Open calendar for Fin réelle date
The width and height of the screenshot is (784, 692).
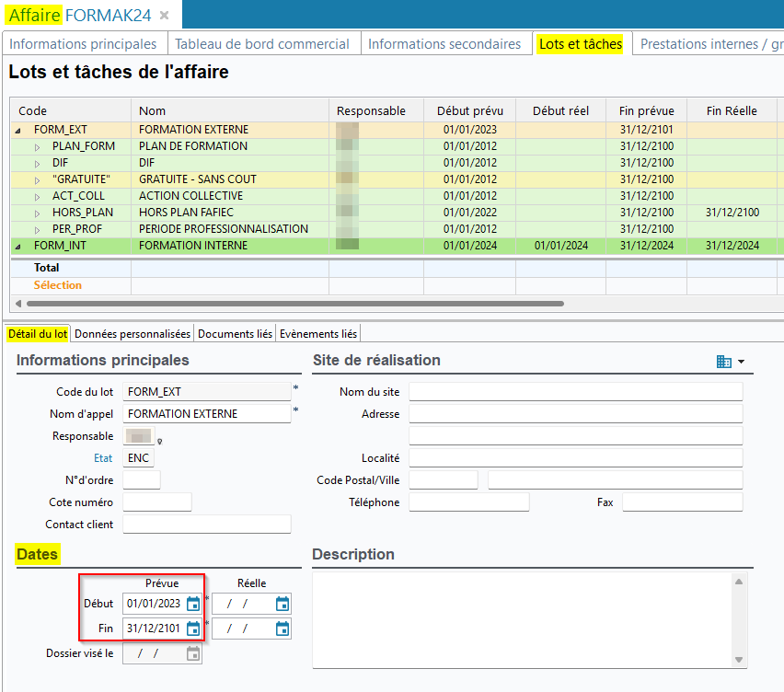[282, 629]
